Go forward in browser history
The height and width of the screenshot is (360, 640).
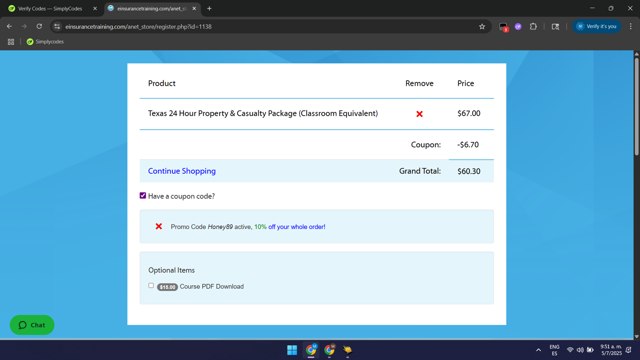tap(24, 27)
